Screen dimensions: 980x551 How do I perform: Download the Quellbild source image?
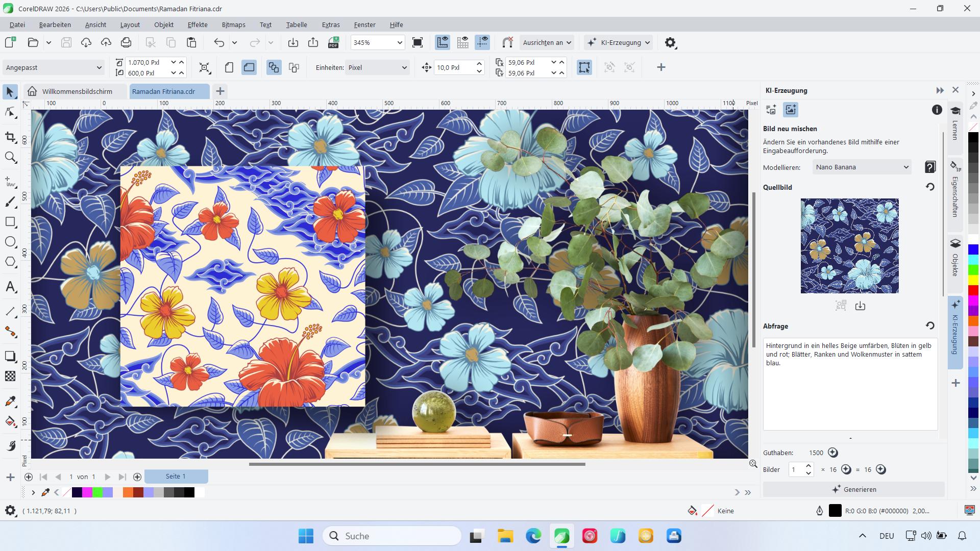click(861, 306)
